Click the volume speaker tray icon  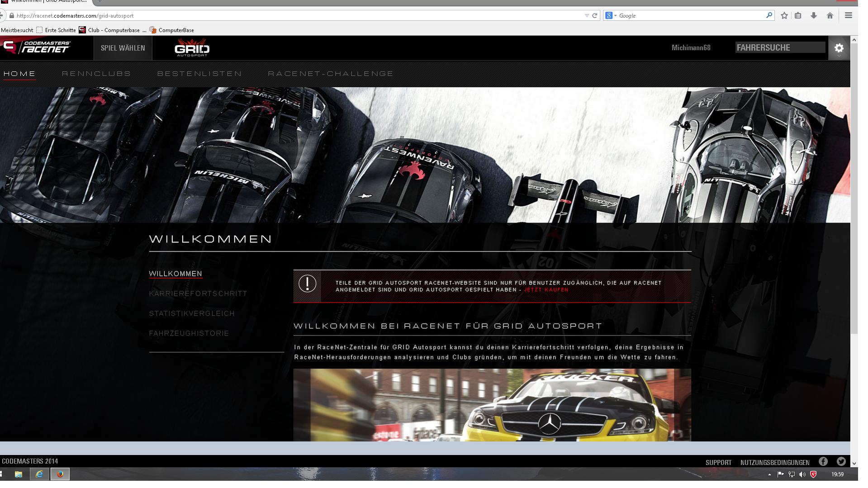coord(802,474)
